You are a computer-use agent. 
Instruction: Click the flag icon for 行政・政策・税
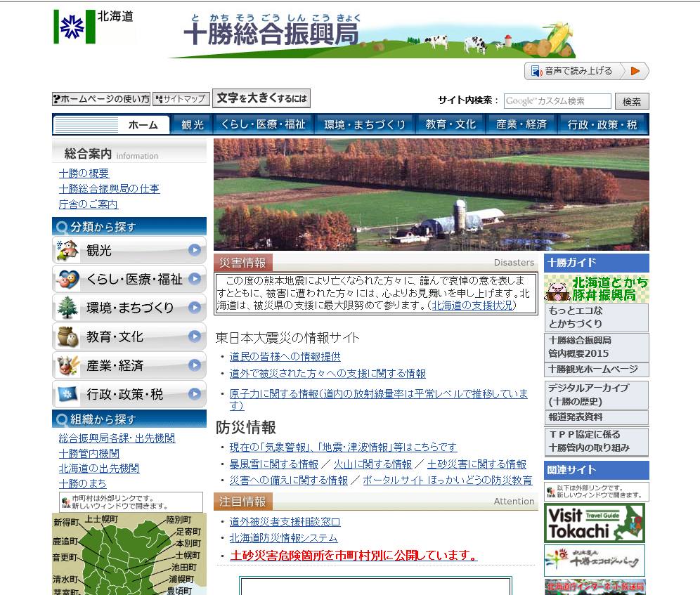click(67, 394)
